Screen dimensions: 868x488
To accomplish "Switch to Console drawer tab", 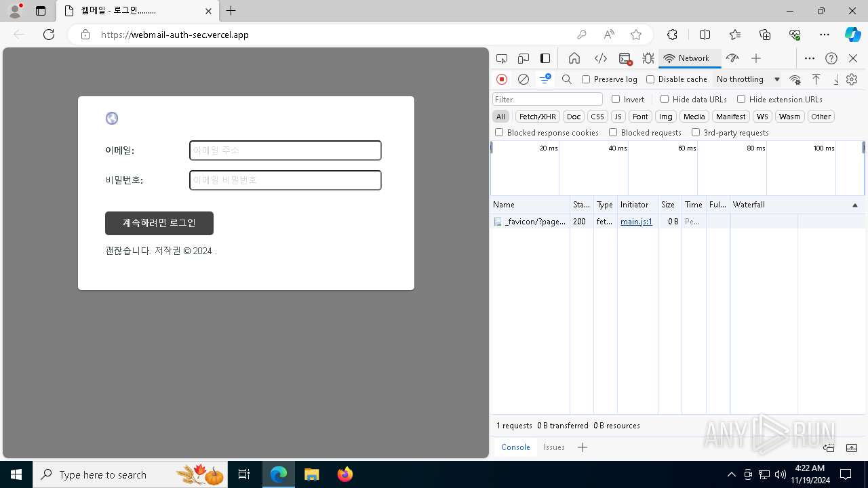I will [515, 447].
